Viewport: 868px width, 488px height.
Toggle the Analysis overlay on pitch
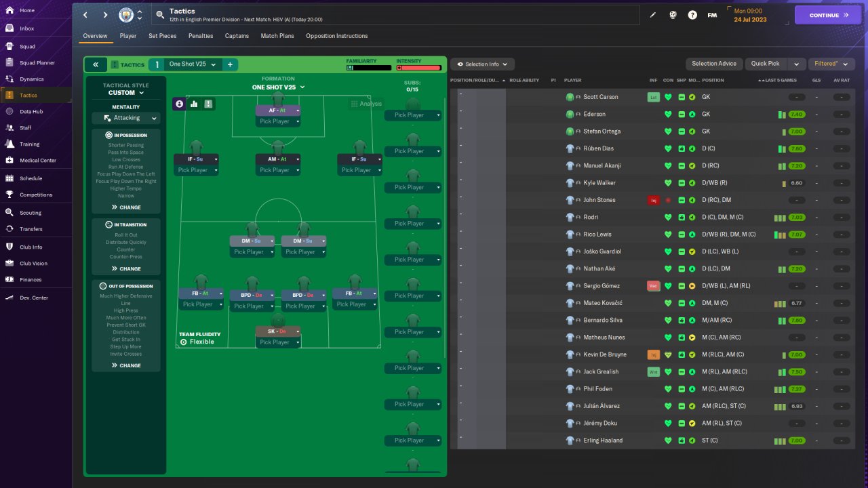point(366,104)
